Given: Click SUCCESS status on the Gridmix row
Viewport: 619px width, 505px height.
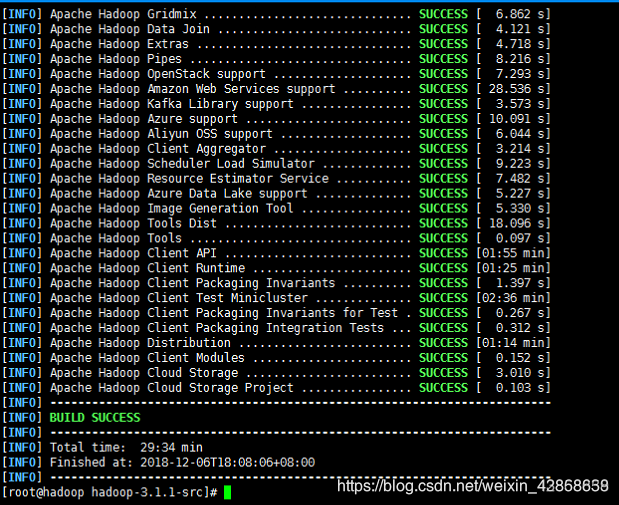Looking at the screenshot, I should pyautogui.click(x=443, y=14).
